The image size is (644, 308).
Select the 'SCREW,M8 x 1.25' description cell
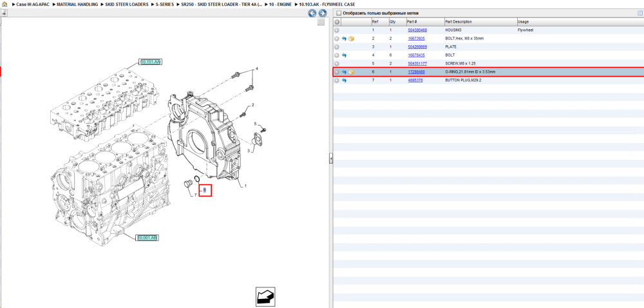pyautogui.click(x=461, y=64)
